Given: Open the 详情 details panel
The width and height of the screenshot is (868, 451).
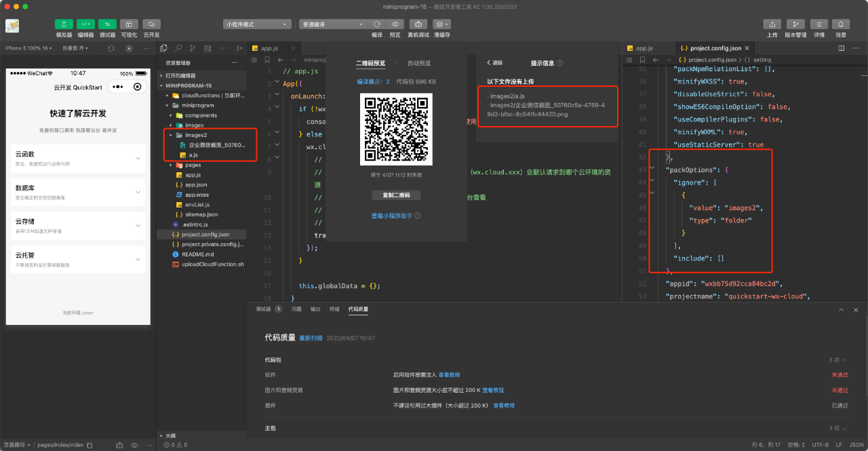Looking at the screenshot, I should click(819, 24).
